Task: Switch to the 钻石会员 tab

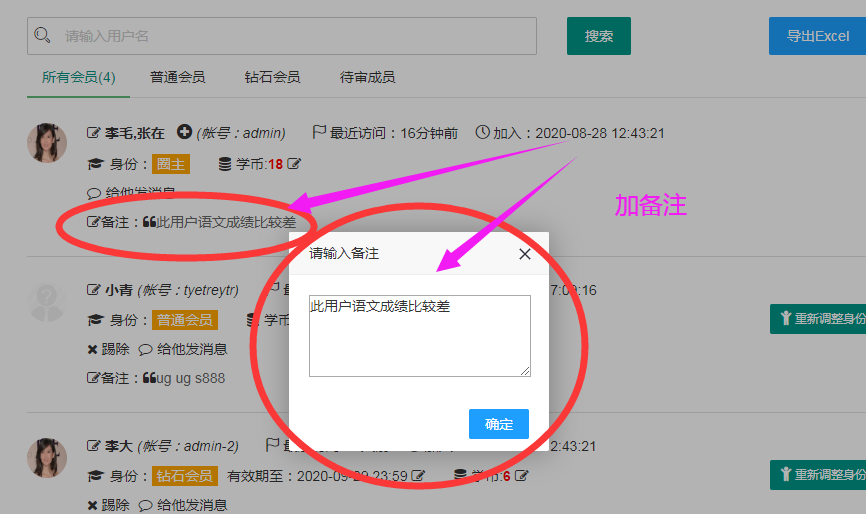Action: pos(272,77)
